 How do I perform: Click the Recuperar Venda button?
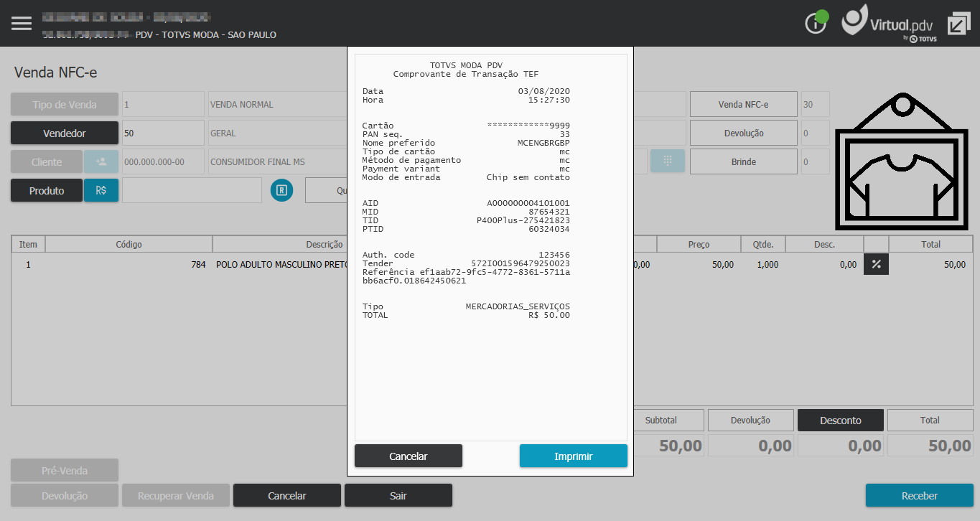[x=176, y=495]
